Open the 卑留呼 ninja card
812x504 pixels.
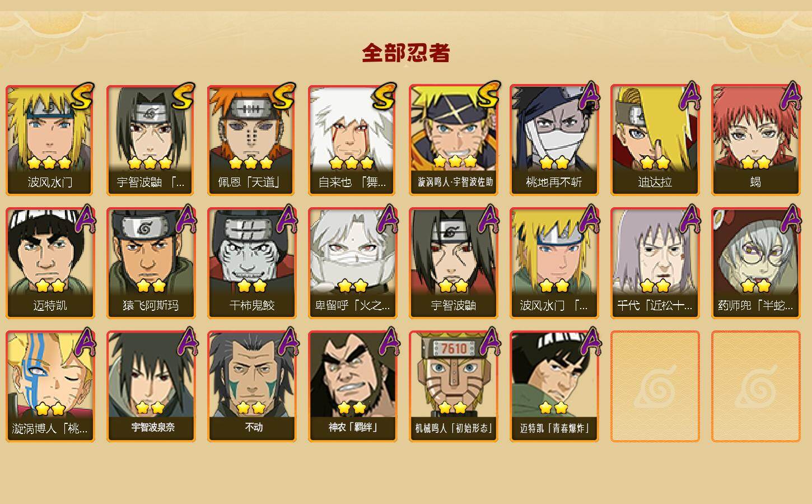pyautogui.click(x=353, y=263)
